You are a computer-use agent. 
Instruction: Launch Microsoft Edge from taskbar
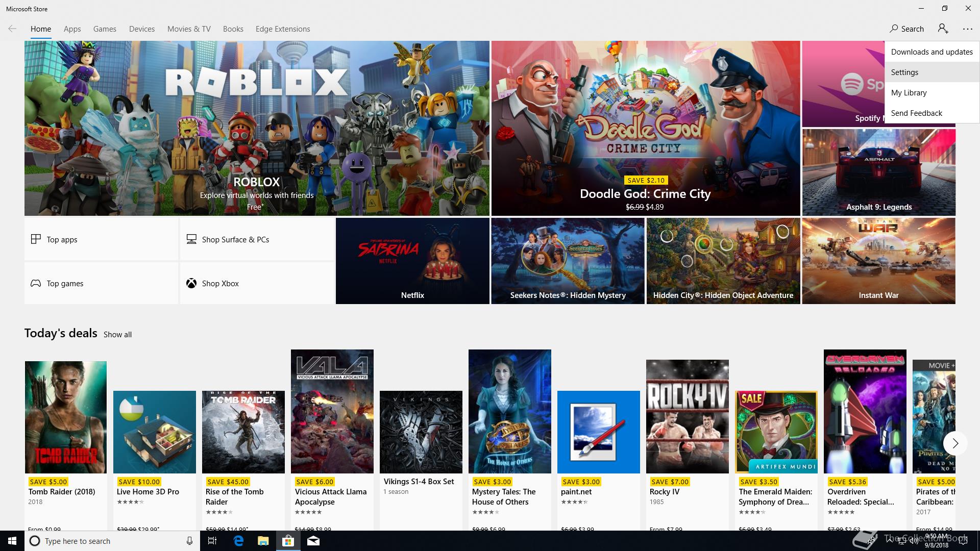(238, 541)
